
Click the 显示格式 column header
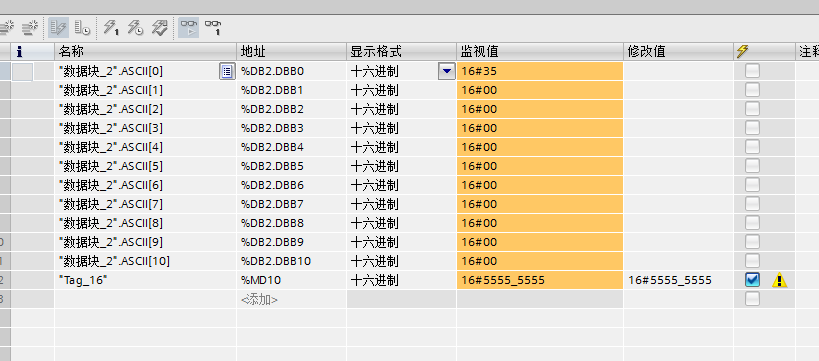coord(401,51)
